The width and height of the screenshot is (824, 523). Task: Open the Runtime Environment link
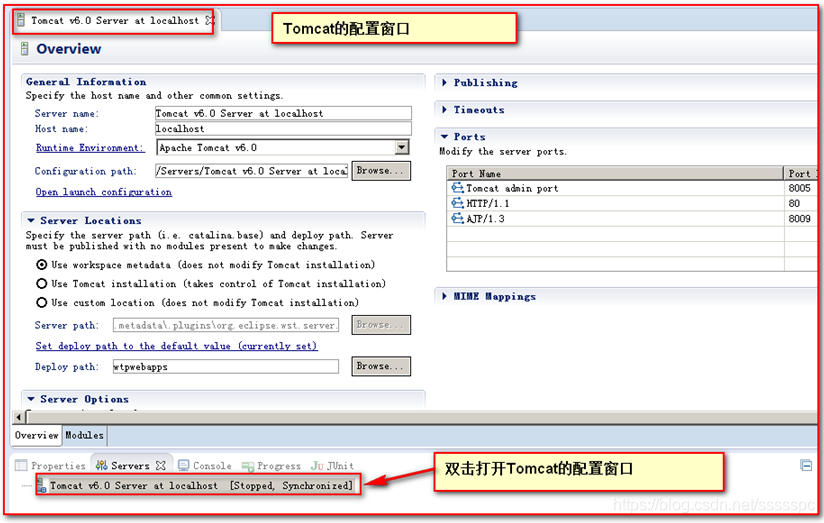coord(89,148)
